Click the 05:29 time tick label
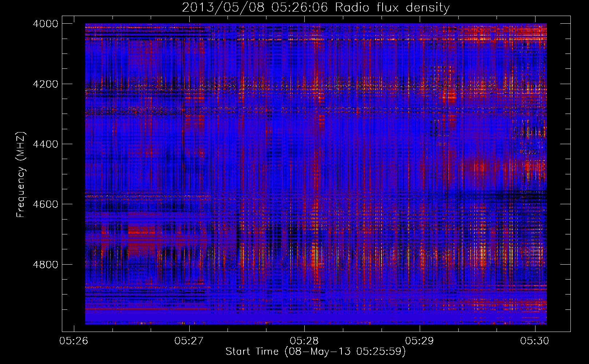The image size is (589, 364). pyautogui.click(x=420, y=341)
